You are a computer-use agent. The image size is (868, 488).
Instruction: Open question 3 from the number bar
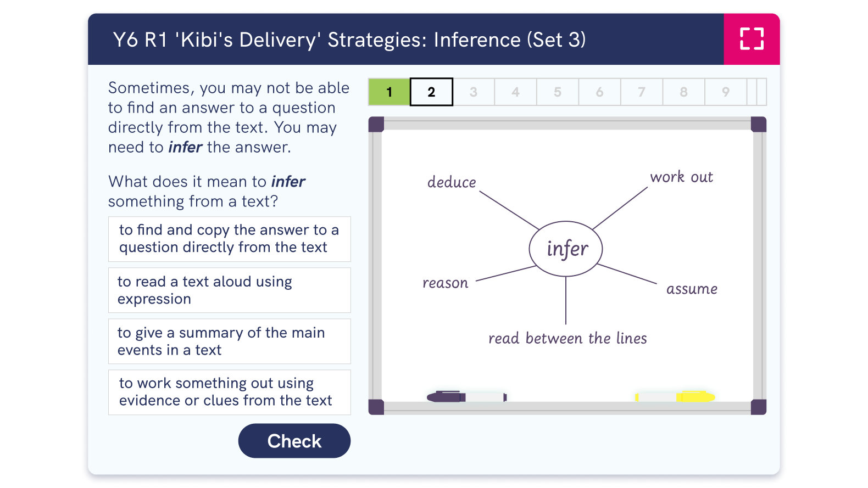tap(473, 92)
